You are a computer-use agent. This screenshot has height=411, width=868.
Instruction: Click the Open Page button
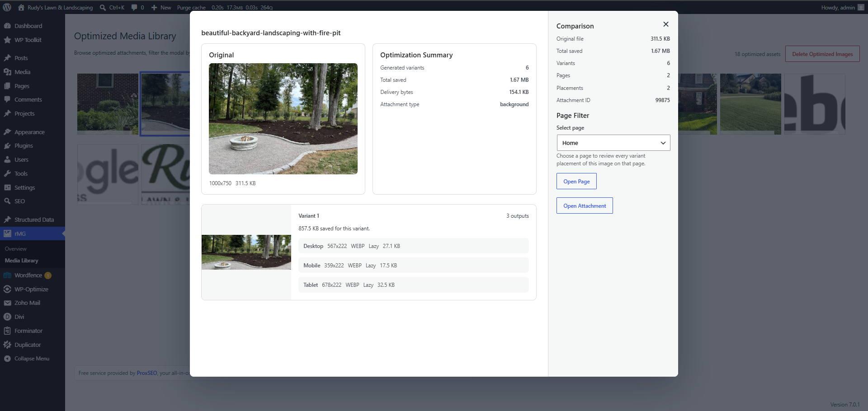click(x=576, y=182)
